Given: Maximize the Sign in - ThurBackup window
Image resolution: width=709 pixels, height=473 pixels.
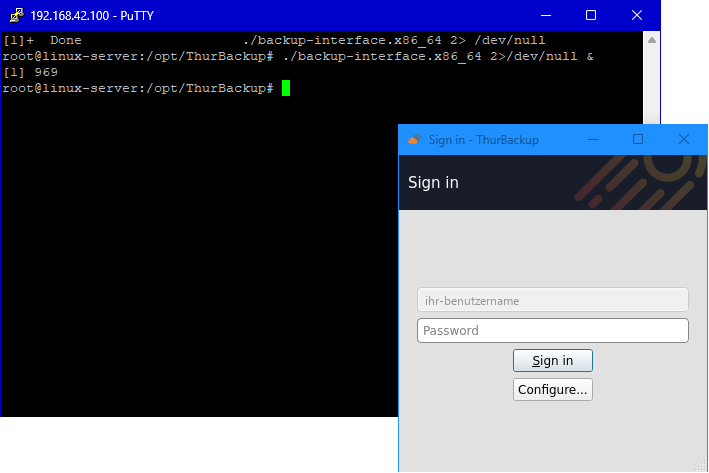Looking at the screenshot, I should coord(638,140).
